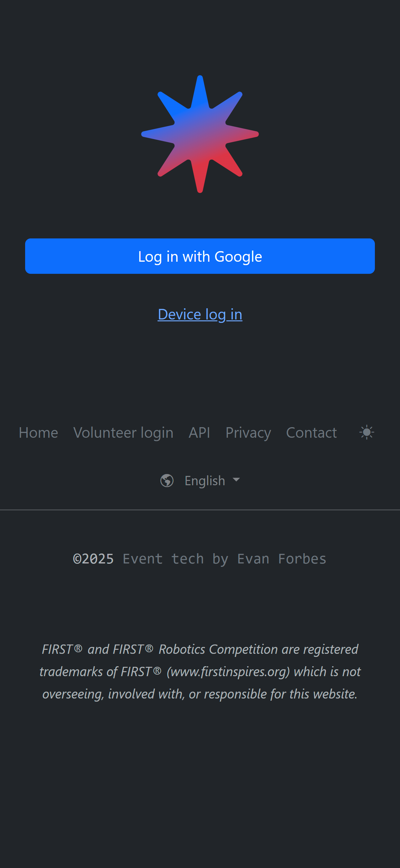Open the English language dropdown
The image size is (400, 868).
(205, 481)
